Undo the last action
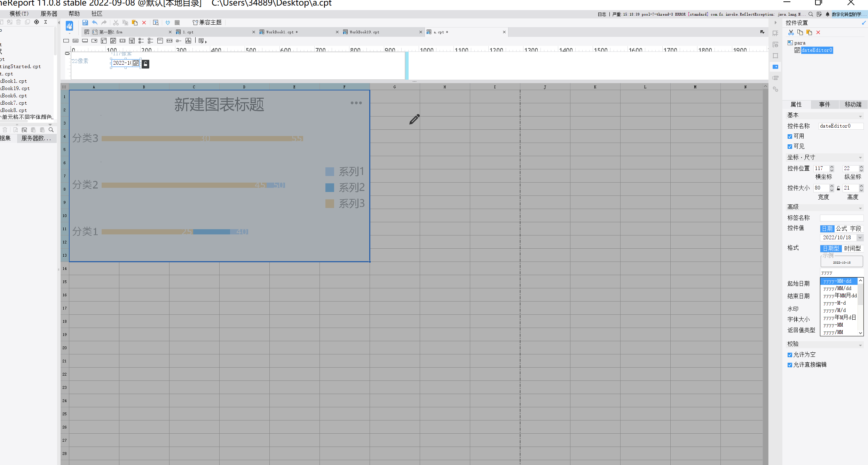The height and width of the screenshot is (465, 868). pyautogui.click(x=95, y=23)
